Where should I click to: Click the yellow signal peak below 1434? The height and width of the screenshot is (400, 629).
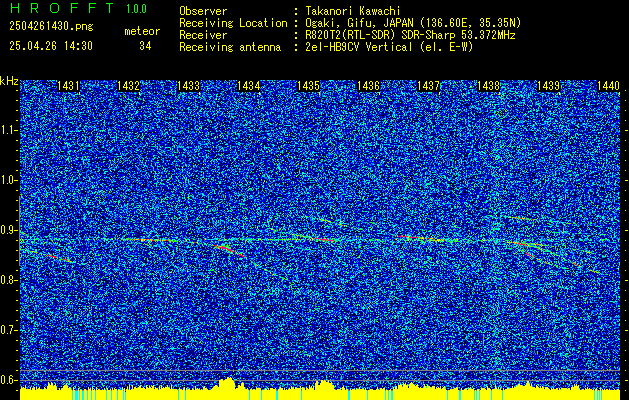229,382
